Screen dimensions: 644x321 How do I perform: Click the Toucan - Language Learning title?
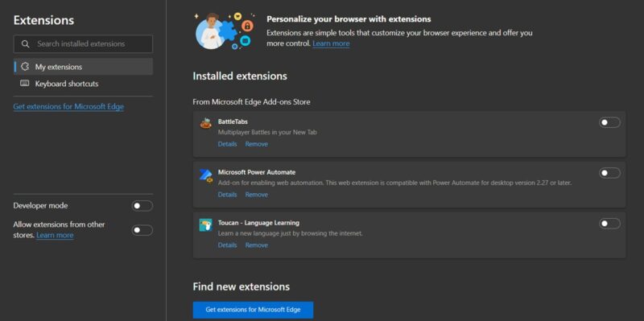258,223
